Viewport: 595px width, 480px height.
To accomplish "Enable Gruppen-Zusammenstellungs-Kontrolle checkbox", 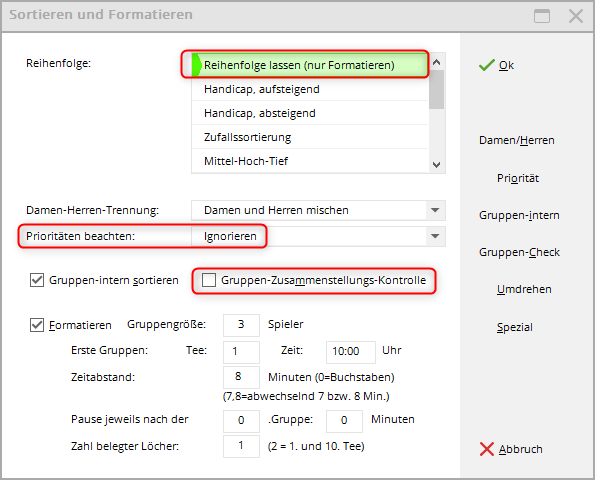I will tap(209, 280).
